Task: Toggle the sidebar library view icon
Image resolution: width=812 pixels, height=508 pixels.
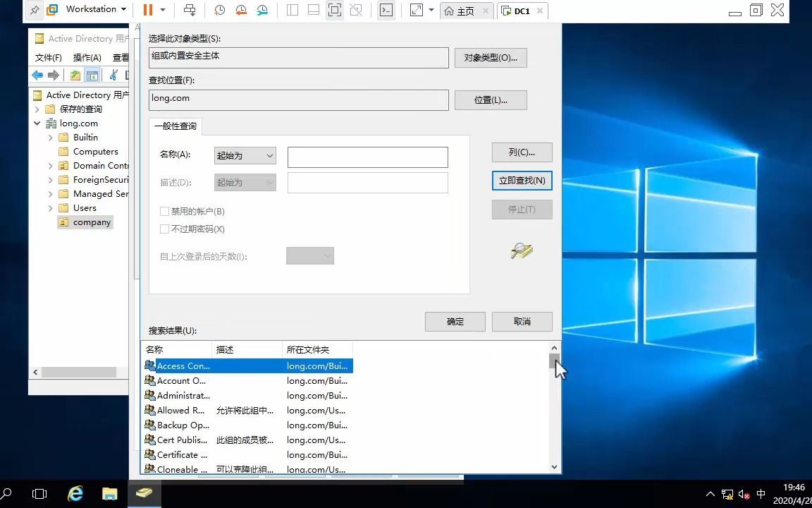Action: (293, 10)
